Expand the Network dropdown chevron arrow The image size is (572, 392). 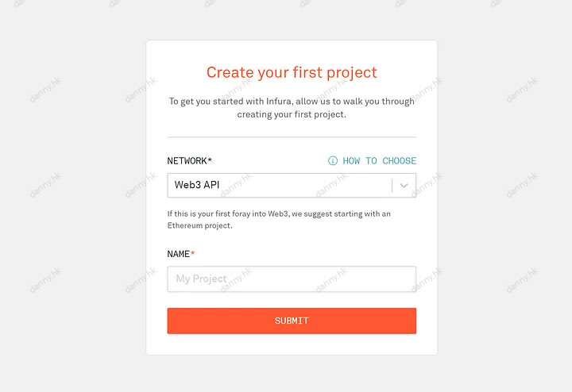404,186
